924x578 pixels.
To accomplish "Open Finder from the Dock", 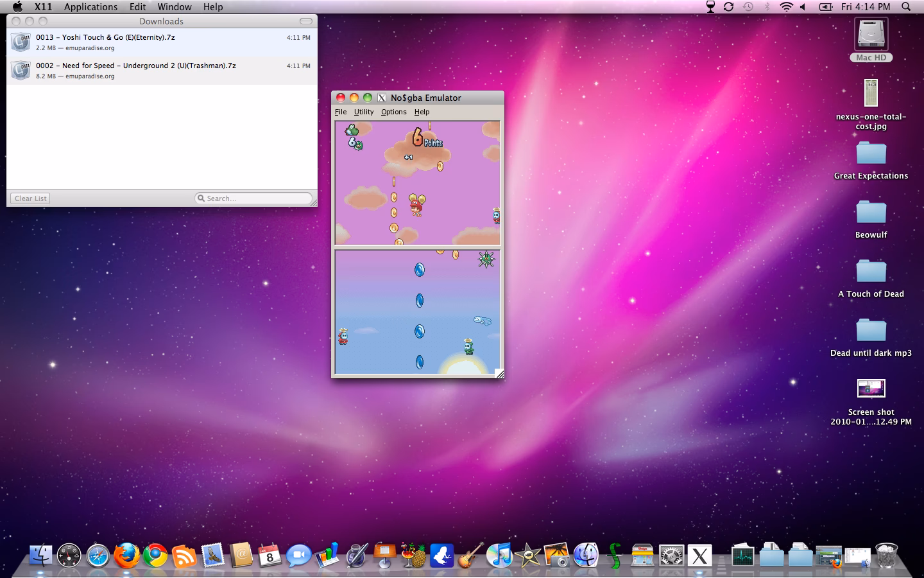I will (40, 555).
